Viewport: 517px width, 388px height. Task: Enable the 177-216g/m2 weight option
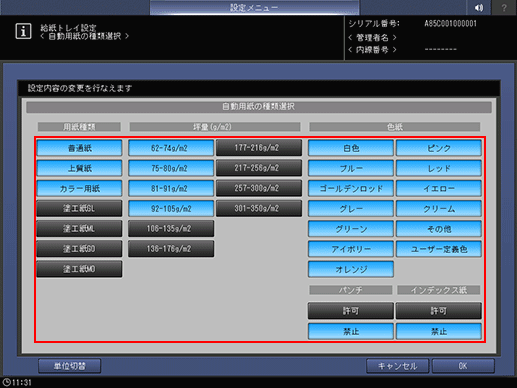click(259, 148)
